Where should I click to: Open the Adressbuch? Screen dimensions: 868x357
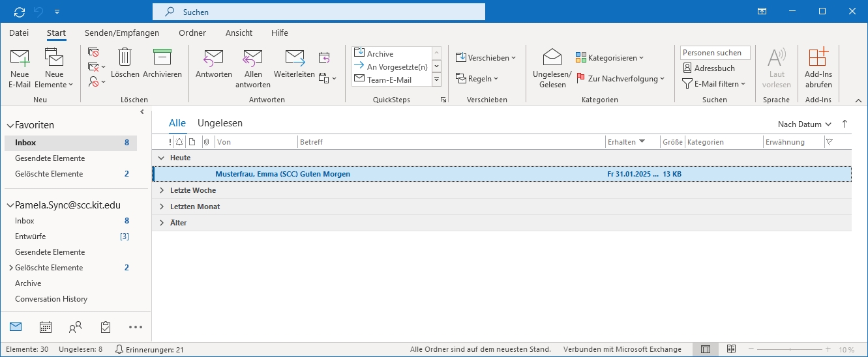(709, 68)
